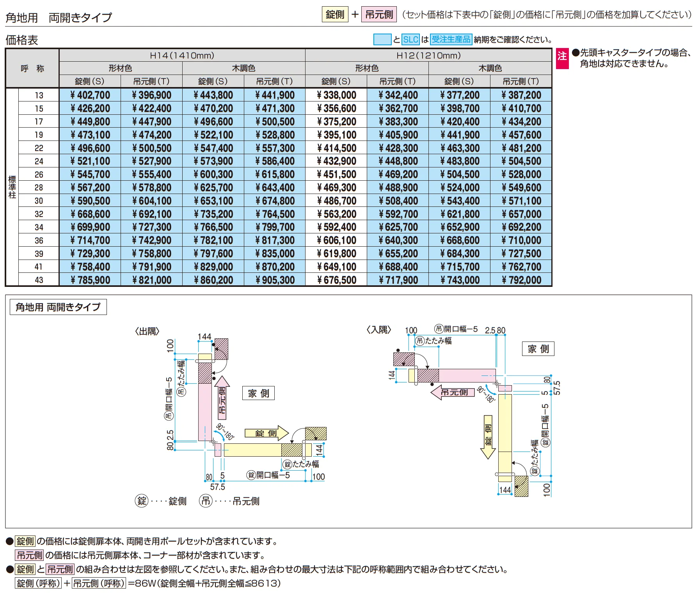Click the red 注 note badge
Image resolution: width=700 pixels, height=603 pixels.
tap(562, 59)
